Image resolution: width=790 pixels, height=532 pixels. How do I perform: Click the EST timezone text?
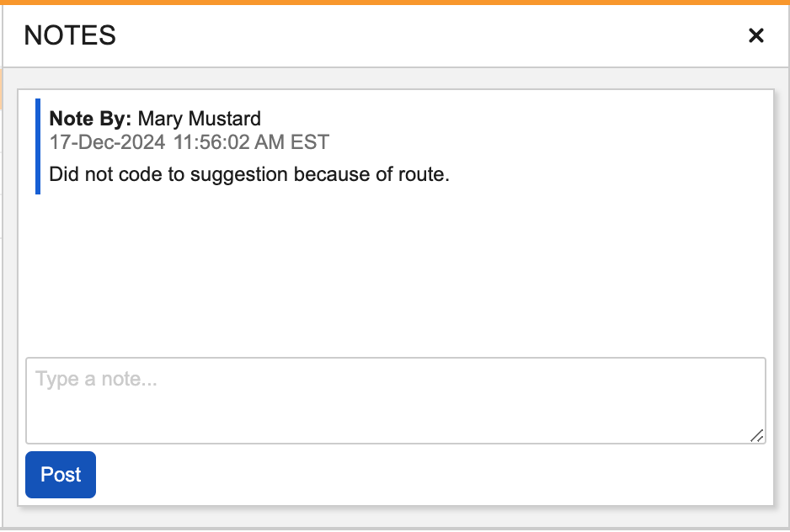tap(309, 142)
